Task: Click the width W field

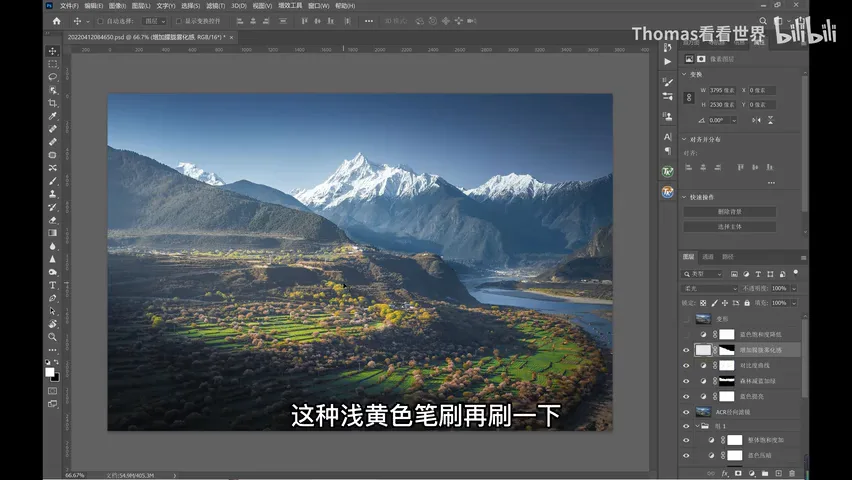Action: pyautogui.click(x=722, y=90)
